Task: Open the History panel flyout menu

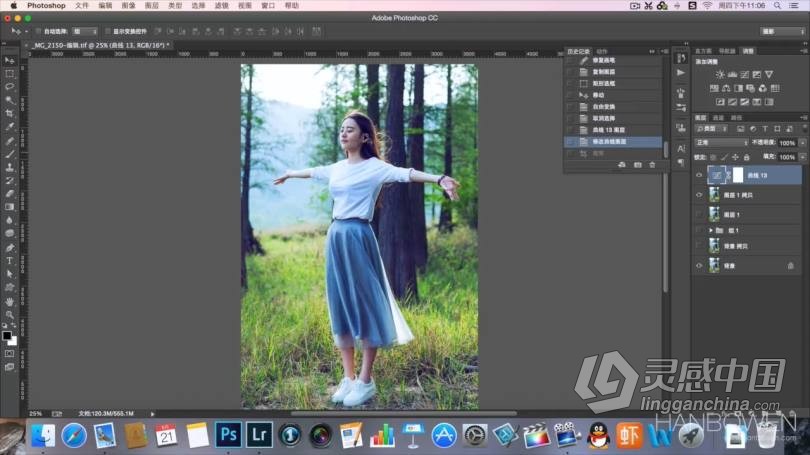Action: [664, 51]
